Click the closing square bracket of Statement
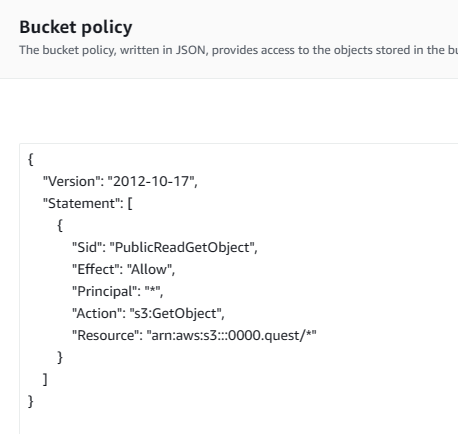Image resolution: width=458 pixels, height=434 pixels. pos(45,379)
